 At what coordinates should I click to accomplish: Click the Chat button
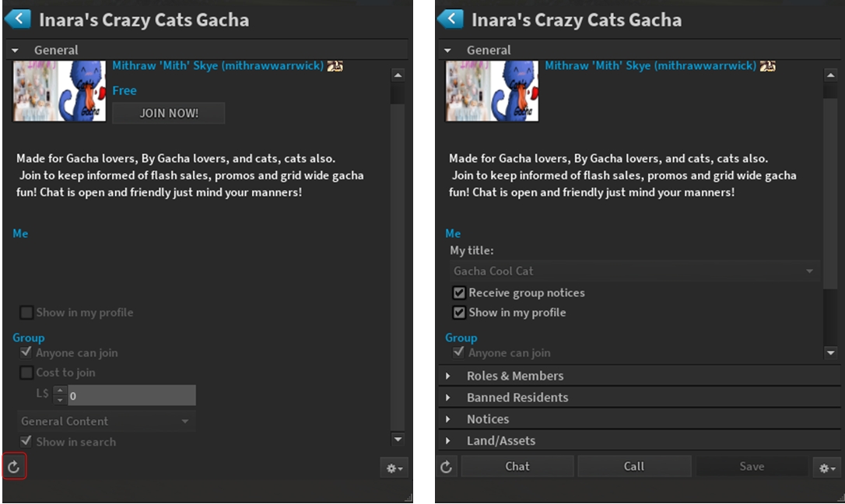point(517,467)
